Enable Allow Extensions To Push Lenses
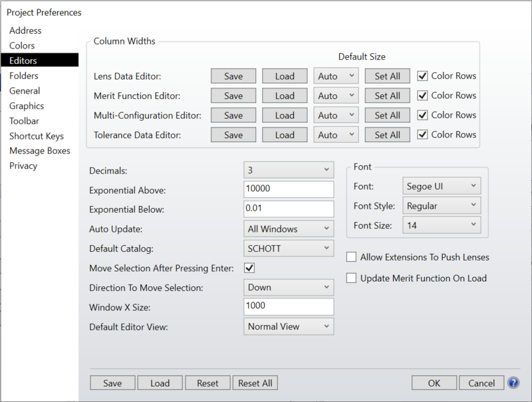Viewport: 532px width, 402px height. click(x=352, y=257)
